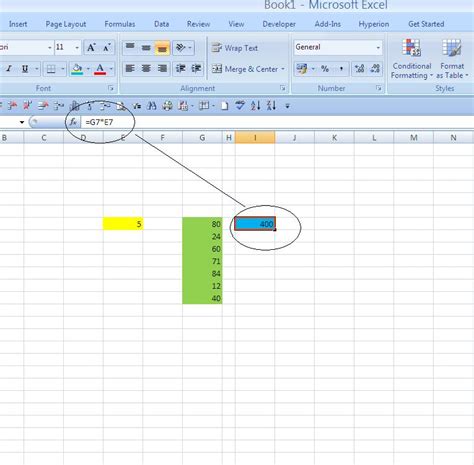Open the Name Box dropdown arrow
474x465 pixels.
click(x=22, y=122)
